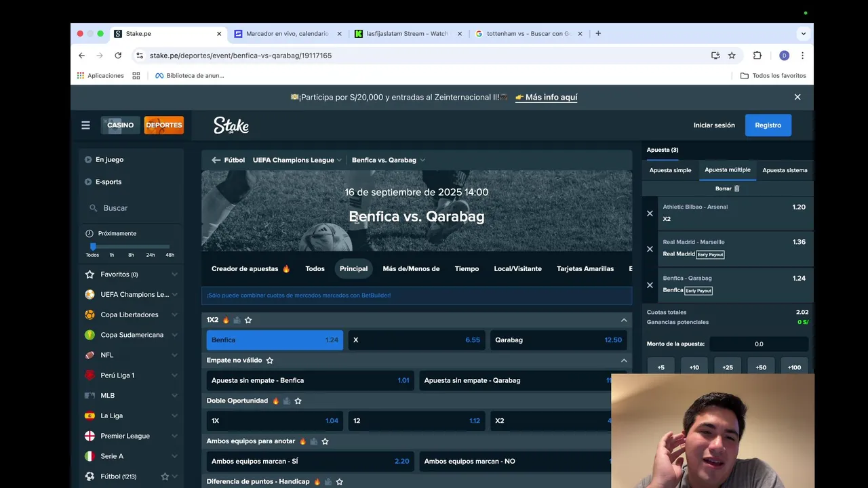Viewport: 868px width, 488px height.
Task: Click the En juego icon
Action: (x=88, y=160)
